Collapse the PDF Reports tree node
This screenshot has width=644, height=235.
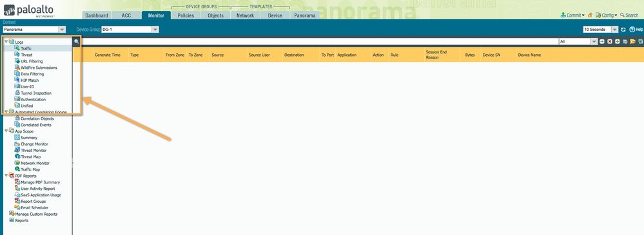[6, 176]
